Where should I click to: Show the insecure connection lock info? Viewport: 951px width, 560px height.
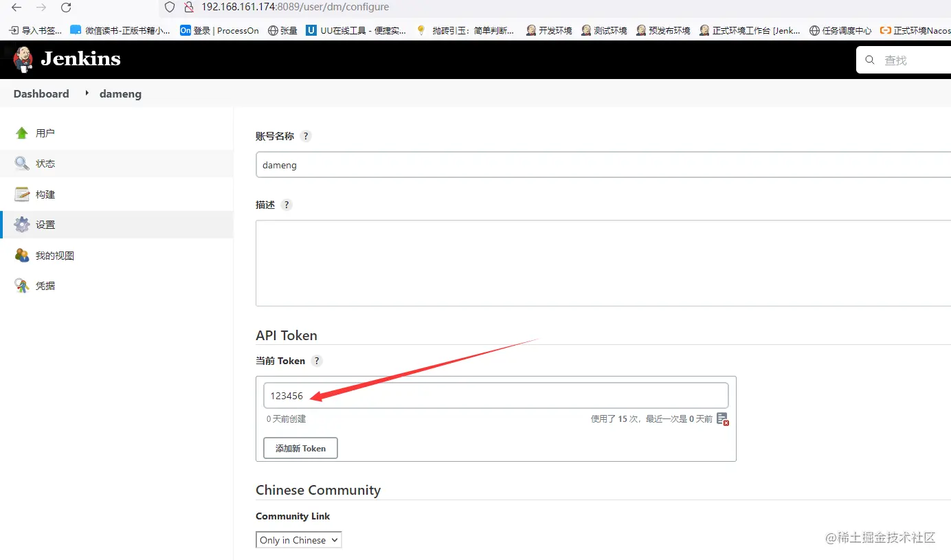(x=189, y=7)
